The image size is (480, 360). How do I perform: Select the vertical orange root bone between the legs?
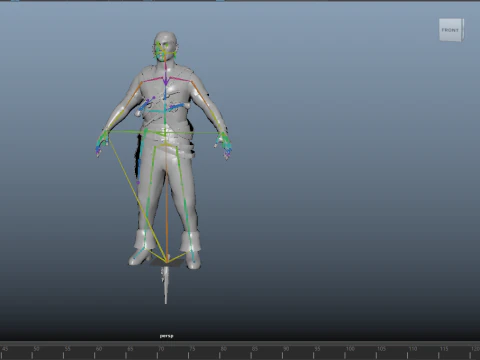[x=167, y=203]
